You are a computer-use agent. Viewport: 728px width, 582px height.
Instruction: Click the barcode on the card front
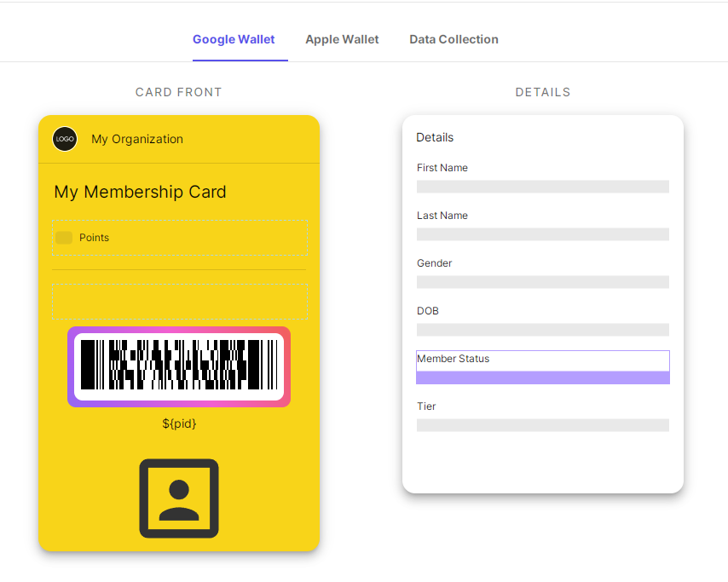[179, 366]
